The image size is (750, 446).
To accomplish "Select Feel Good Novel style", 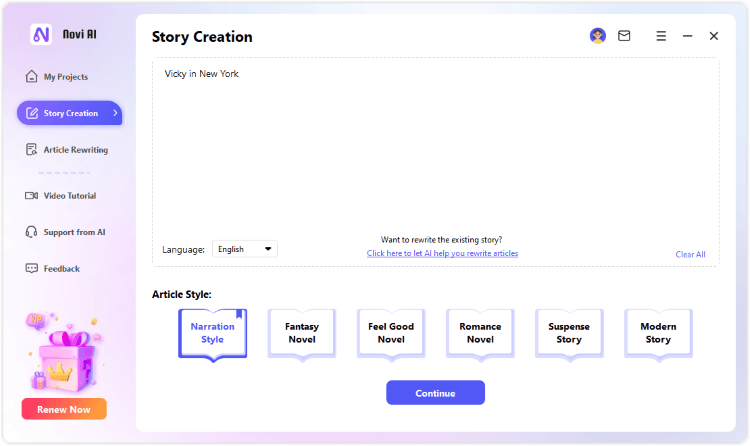I will [391, 334].
